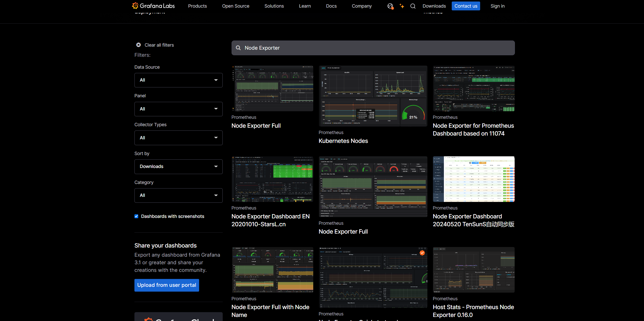
Task: Open the Data Source dropdown
Action: (179, 80)
